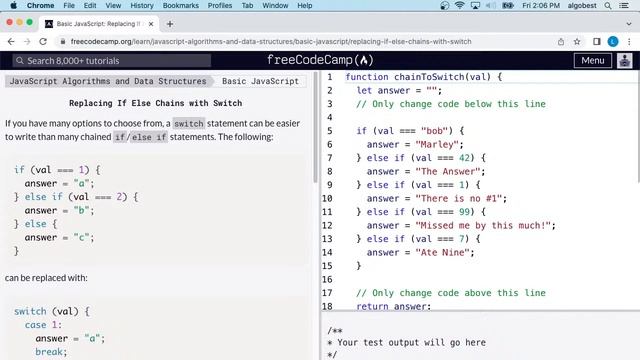This screenshot has height=360, width=640.
Task: Open the Tab menu
Action: coord(247,5)
